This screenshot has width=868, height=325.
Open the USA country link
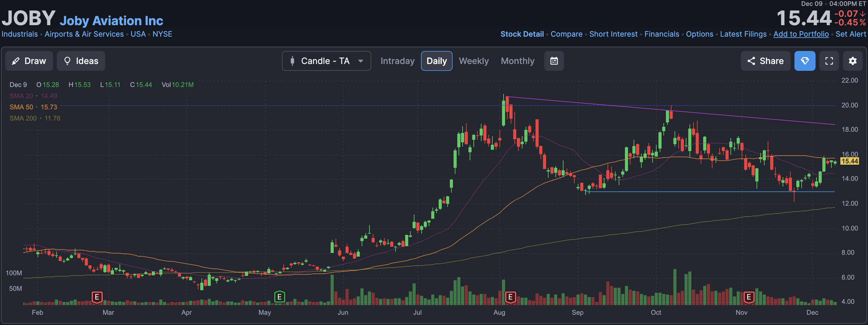click(x=138, y=34)
